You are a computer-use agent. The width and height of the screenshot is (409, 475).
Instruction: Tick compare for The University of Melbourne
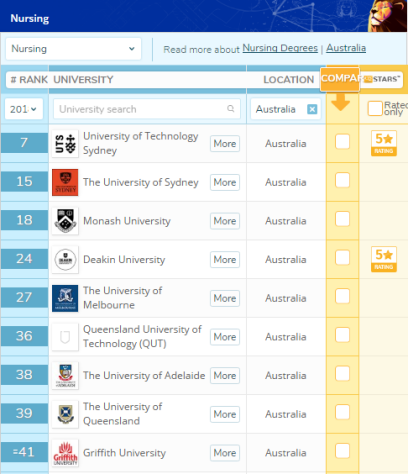pyautogui.click(x=342, y=296)
